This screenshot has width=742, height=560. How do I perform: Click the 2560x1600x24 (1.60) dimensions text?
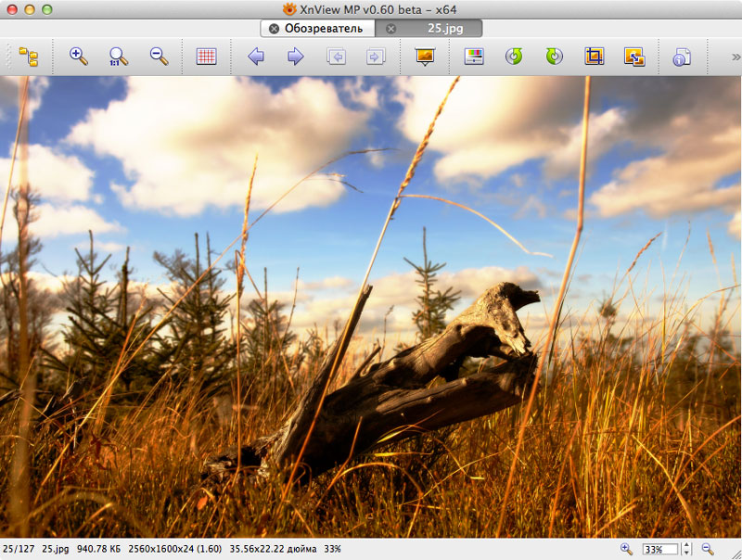point(175,549)
